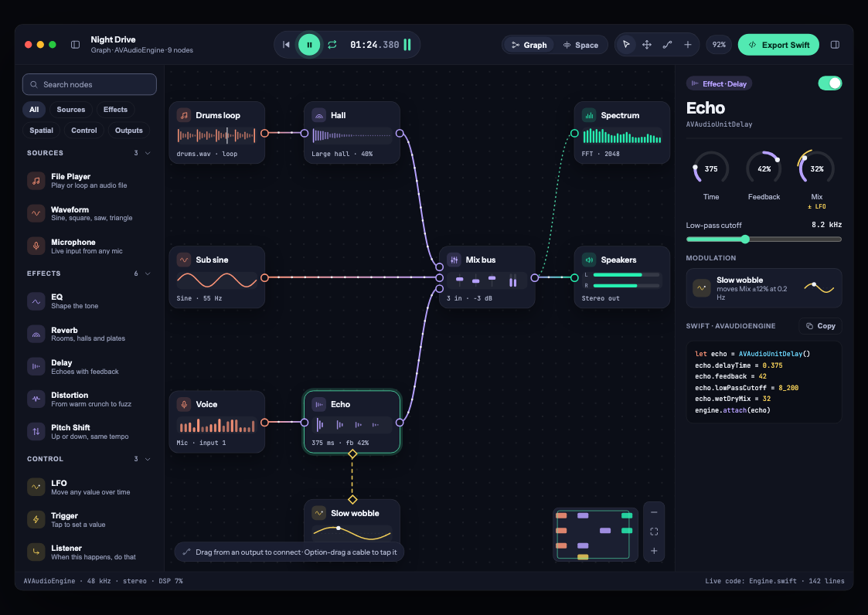Image resolution: width=868 pixels, height=615 pixels.
Task: Select the Drums loop node
Action: point(216,133)
